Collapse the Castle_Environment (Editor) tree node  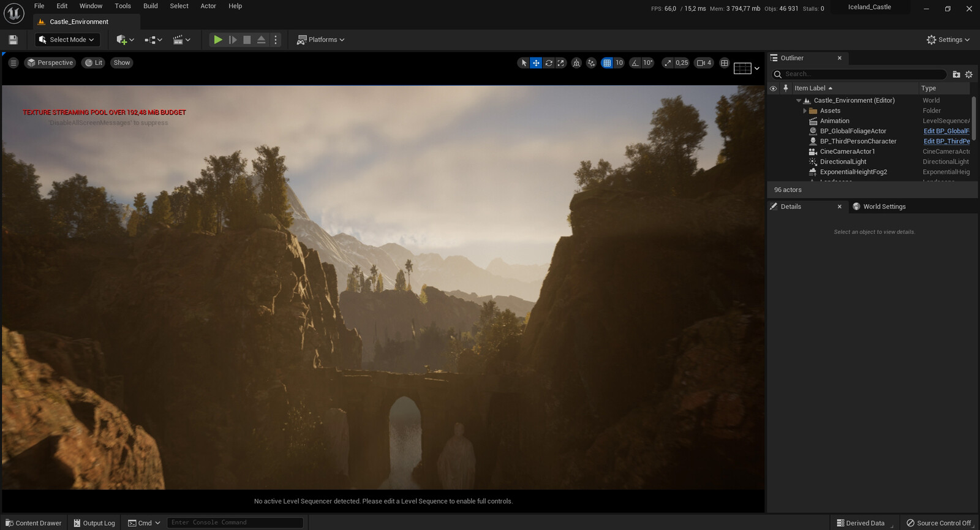799,100
